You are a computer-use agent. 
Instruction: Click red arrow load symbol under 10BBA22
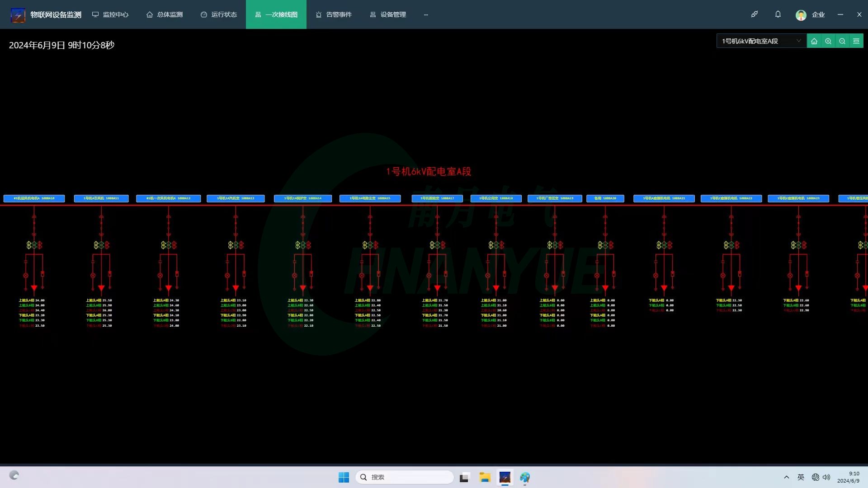coord(731,288)
